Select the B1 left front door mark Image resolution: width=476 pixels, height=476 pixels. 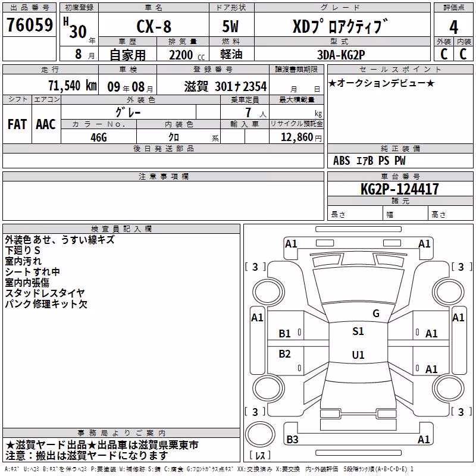coord(284,334)
